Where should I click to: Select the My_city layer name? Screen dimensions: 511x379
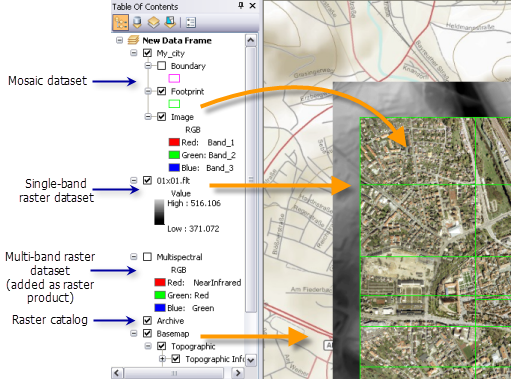point(170,53)
